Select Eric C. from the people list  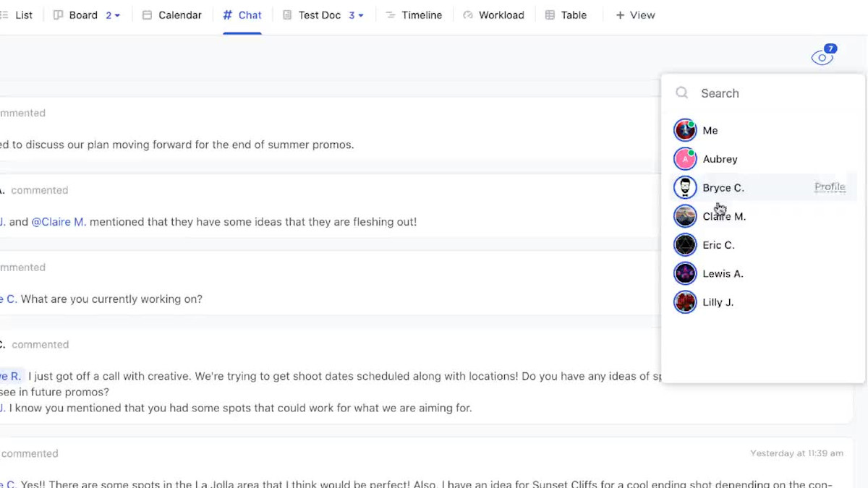click(x=719, y=244)
